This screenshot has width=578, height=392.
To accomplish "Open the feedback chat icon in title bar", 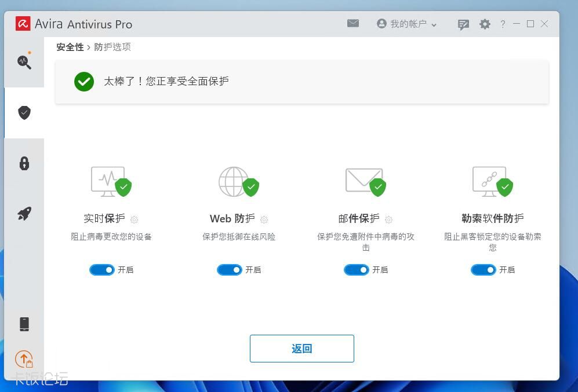I will pos(463,24).
